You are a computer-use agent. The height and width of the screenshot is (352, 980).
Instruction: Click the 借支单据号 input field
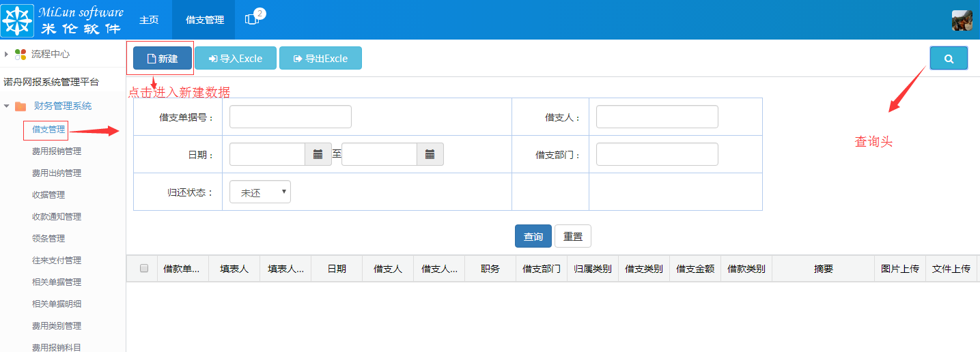point(290,117)
